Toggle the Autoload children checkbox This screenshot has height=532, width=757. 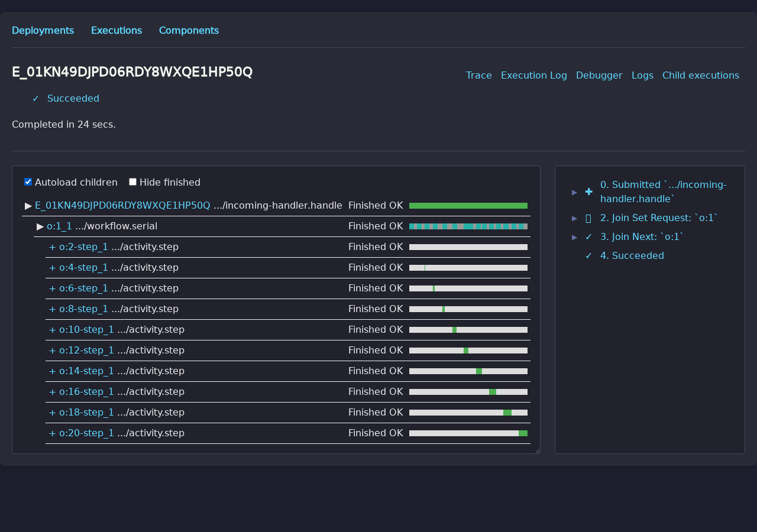[28, 182]
